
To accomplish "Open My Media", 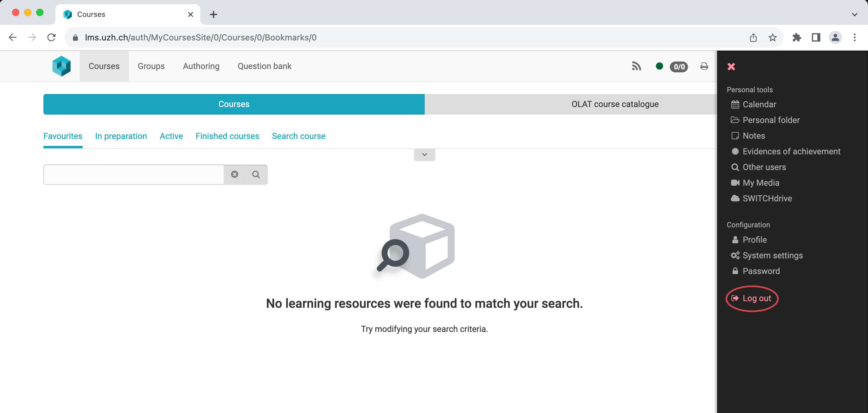I will tap(755, 183).
